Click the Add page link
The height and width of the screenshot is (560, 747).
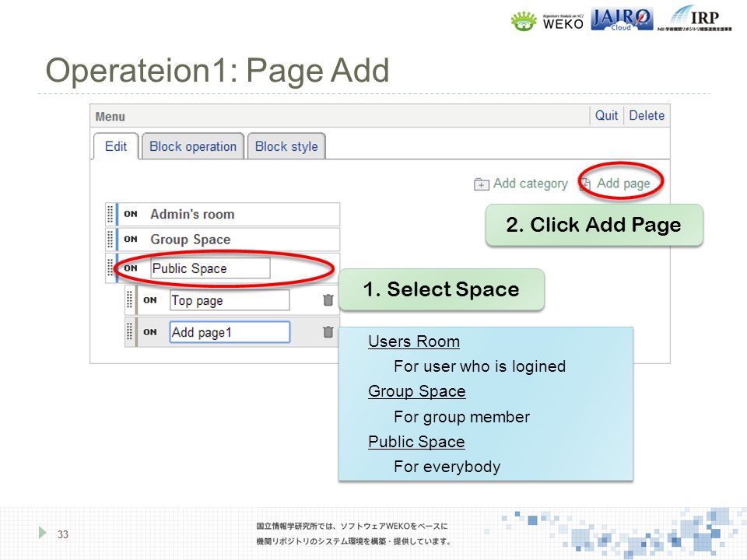pos(623,184)
